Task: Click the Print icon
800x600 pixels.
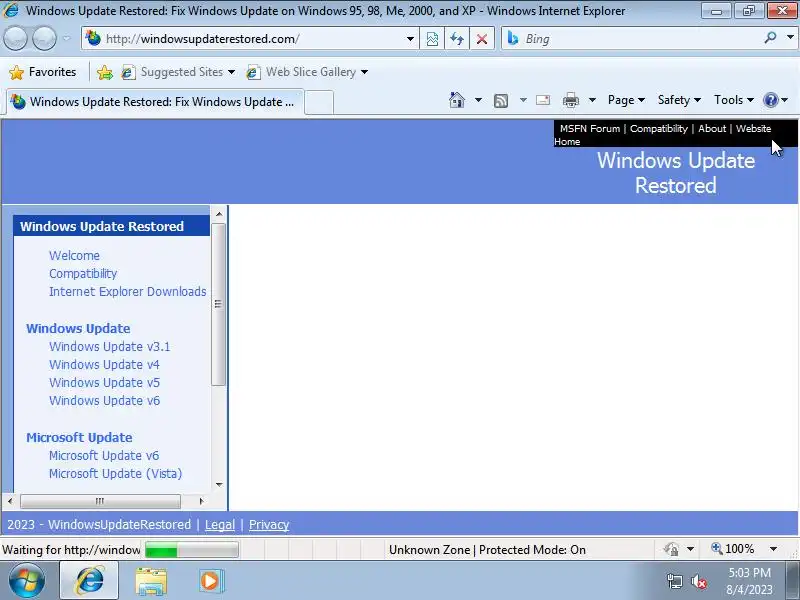Action: point(570,100)
